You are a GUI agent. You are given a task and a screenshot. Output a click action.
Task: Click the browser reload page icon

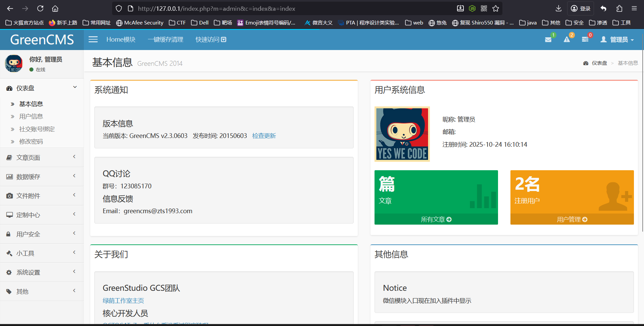coord(40,8)
